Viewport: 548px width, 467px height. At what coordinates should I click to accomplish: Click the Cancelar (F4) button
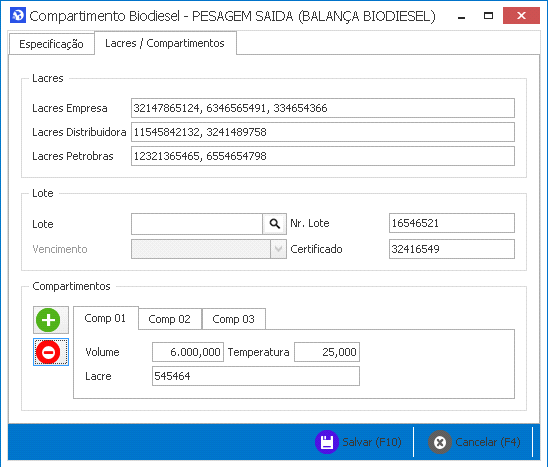click(x=475, y=442)
